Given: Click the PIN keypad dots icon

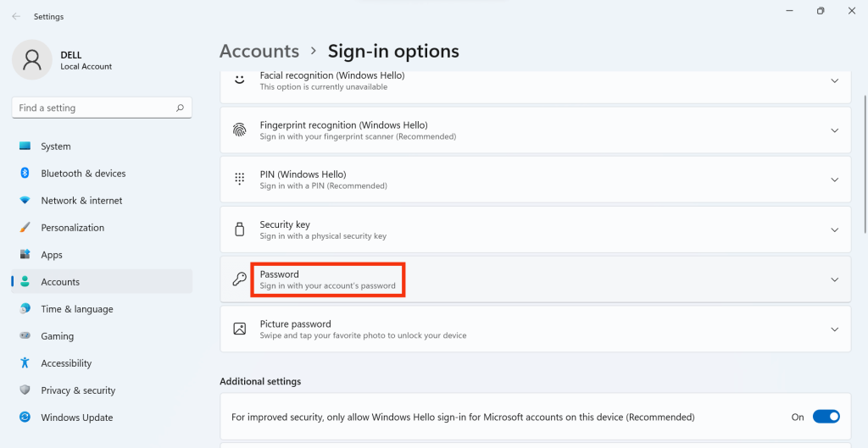Looking at the screenshot, I should pos(239,180).
